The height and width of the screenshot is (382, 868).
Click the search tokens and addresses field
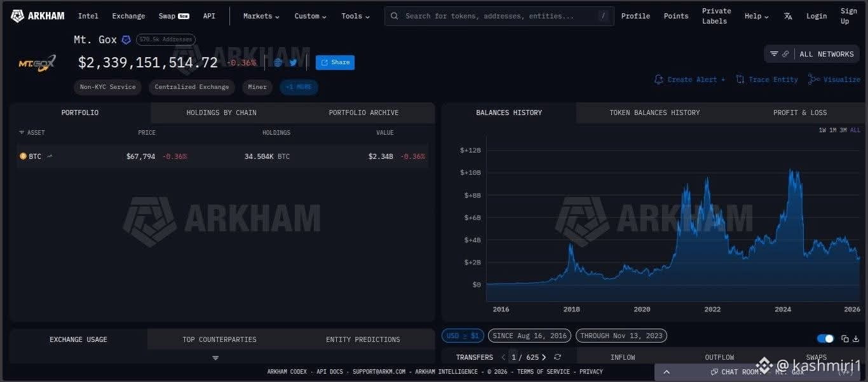499,16
